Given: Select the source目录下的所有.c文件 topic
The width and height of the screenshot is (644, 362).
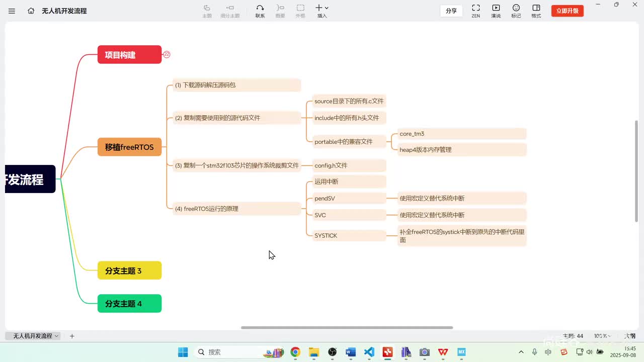Looking at the screenshot, I should point(349,101).
